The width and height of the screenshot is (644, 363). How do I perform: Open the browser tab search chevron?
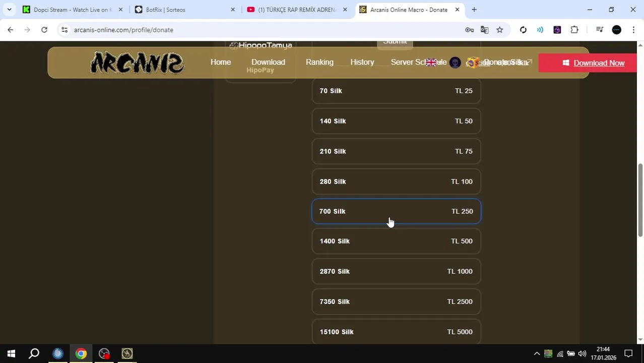[x=9, y=10]
